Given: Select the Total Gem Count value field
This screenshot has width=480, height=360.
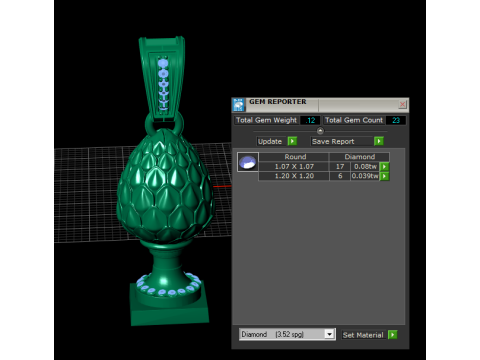Looking at the screenshot, I should tap(396, 120).
